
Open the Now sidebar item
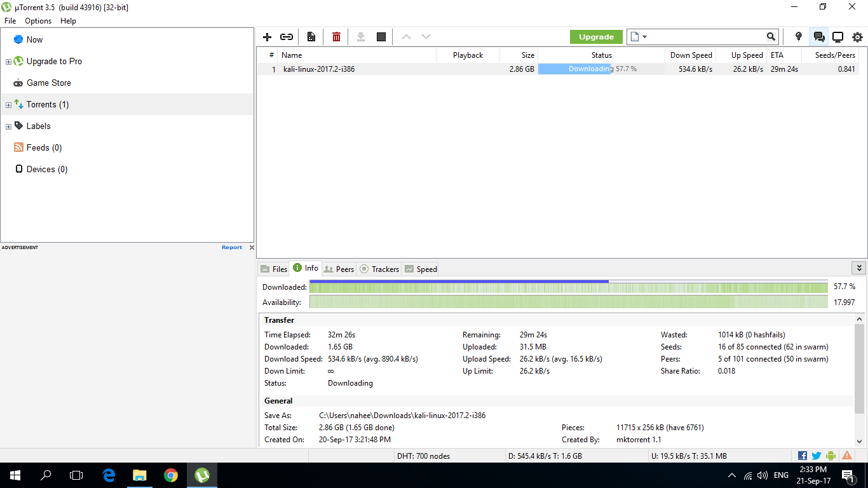click(34, 39)
